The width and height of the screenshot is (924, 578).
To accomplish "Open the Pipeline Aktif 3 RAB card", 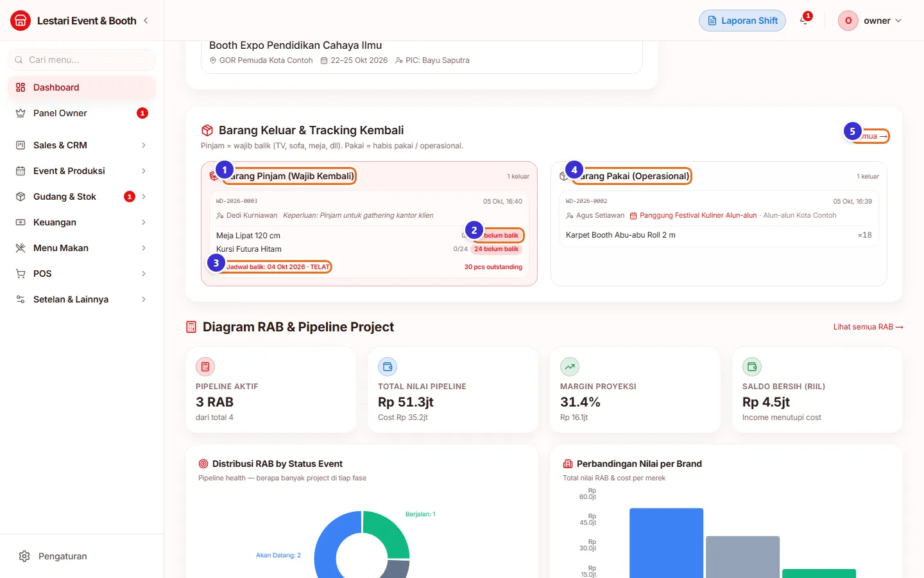I will [x=271, y=390].
